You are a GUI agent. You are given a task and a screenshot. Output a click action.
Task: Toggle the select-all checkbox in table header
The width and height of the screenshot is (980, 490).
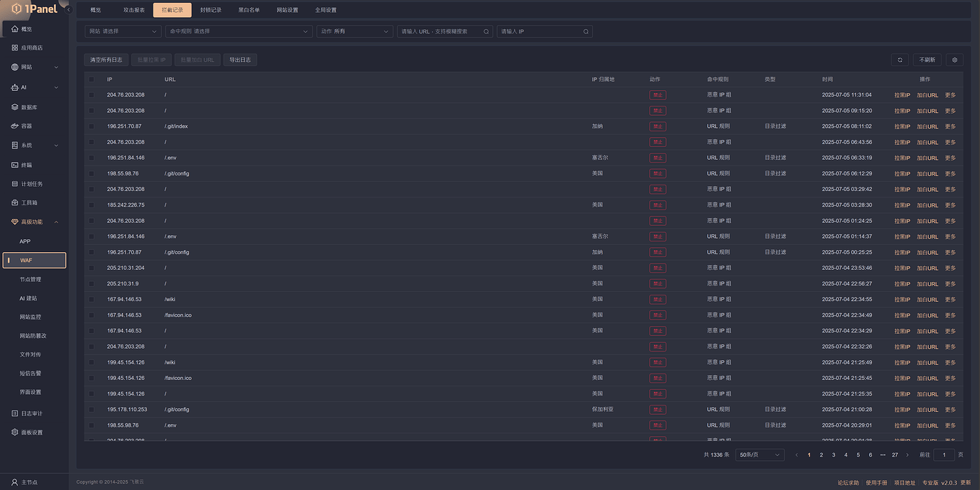(92, 80)
